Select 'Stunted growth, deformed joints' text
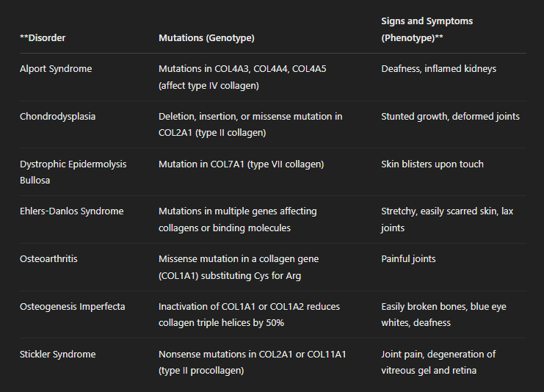This screenshot has width=544, height=392. point(450,117)
